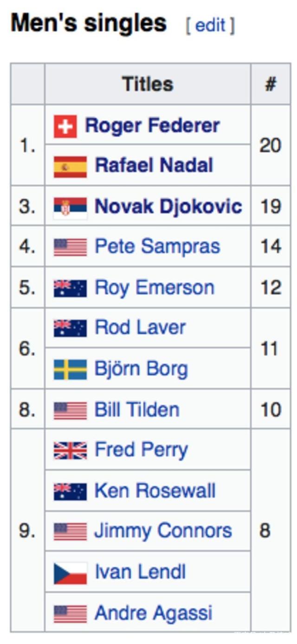Click the Swedish flag beside Björn Borg

70,370
